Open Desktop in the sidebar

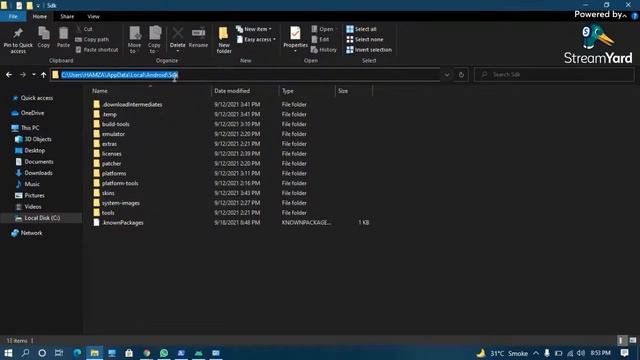pos(35,150)
